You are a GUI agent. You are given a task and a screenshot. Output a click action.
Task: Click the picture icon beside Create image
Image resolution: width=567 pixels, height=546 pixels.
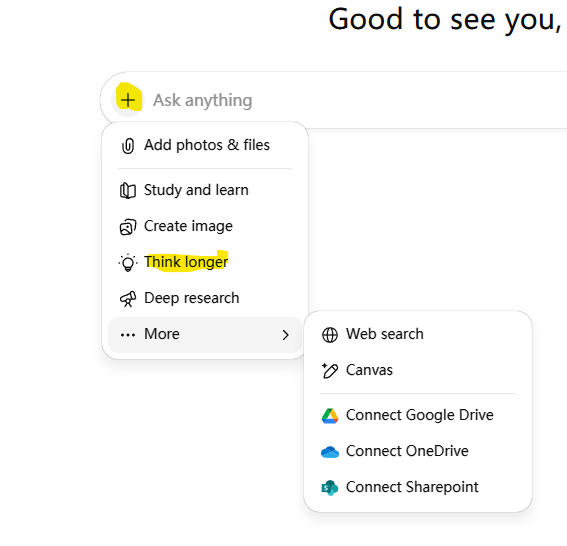pos(128,227)
